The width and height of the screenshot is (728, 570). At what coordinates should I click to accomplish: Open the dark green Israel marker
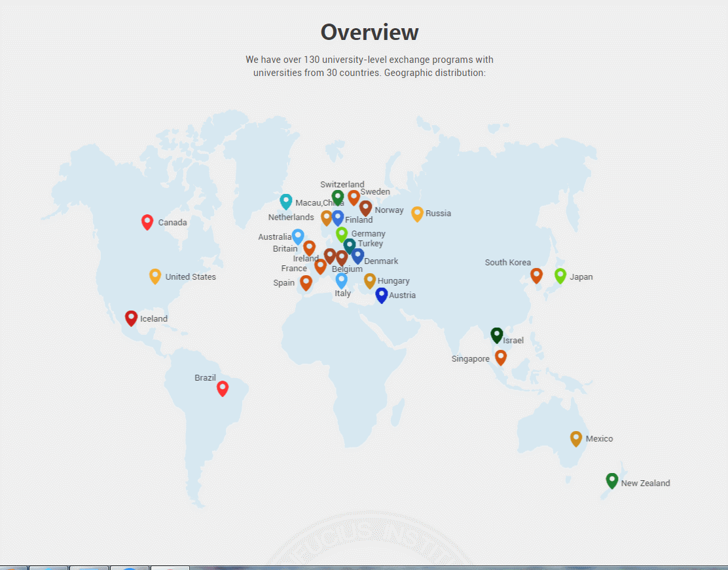pos(497,335)
